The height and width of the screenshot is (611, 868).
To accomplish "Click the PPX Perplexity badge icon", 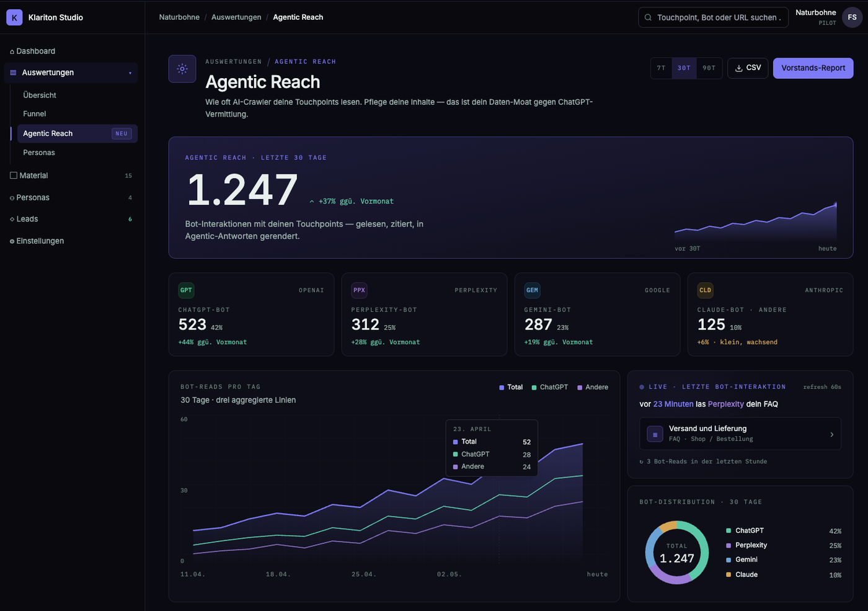I will (x=359, y=290).
